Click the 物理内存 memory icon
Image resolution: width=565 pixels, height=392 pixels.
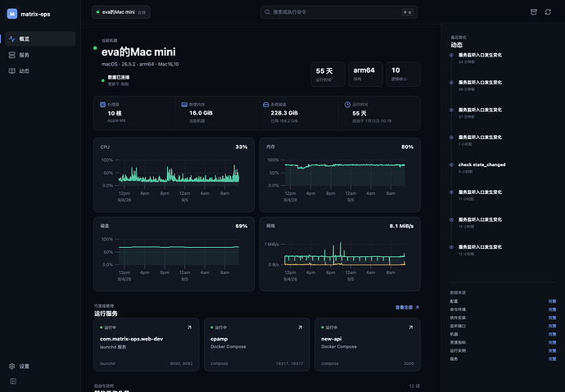[x=184, y=105]
